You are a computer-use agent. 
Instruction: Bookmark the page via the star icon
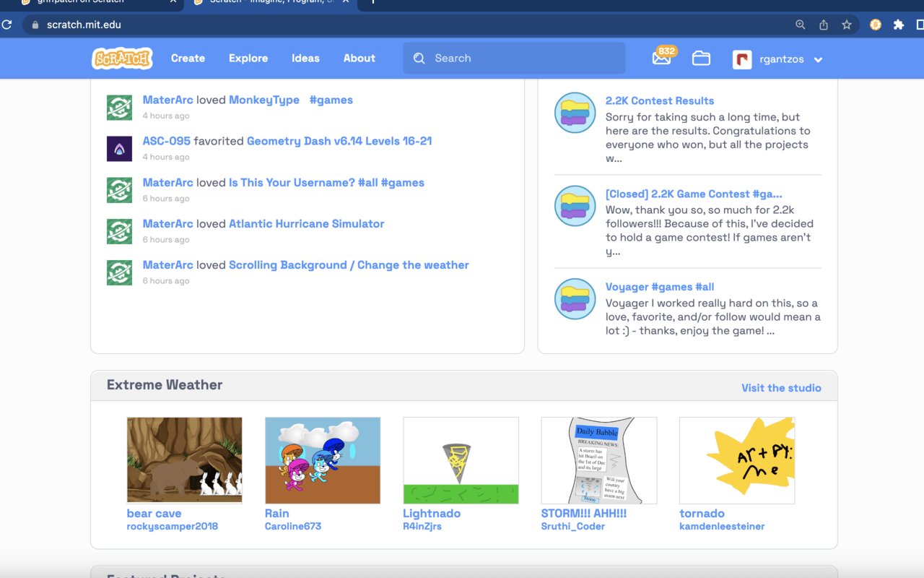click(x=846, y=24)
